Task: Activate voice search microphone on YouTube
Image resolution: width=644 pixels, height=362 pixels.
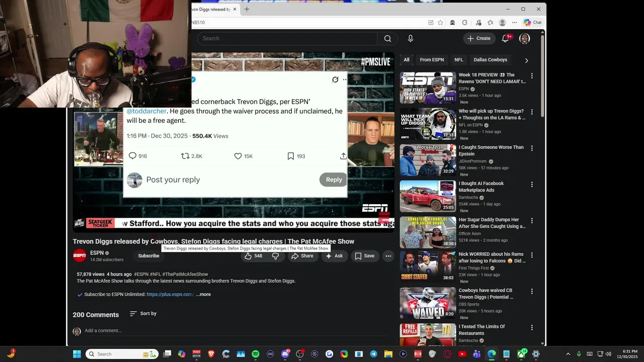Action: [411, 39]
